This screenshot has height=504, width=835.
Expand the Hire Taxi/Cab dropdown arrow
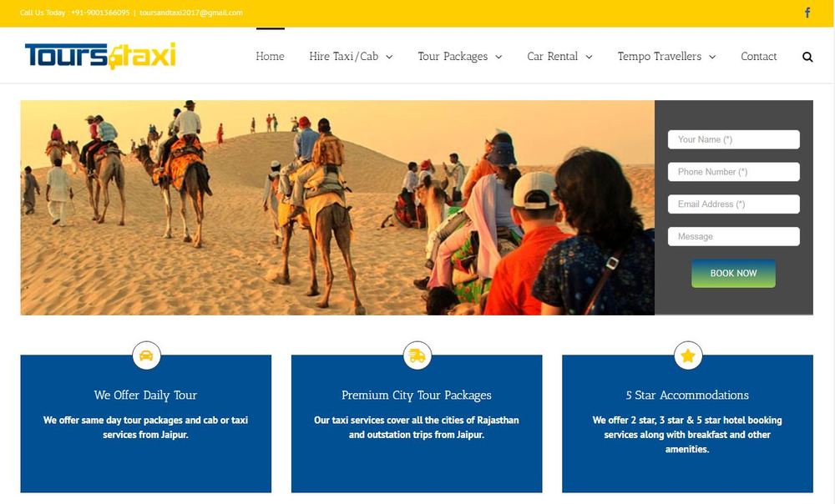tap(389, 57)
